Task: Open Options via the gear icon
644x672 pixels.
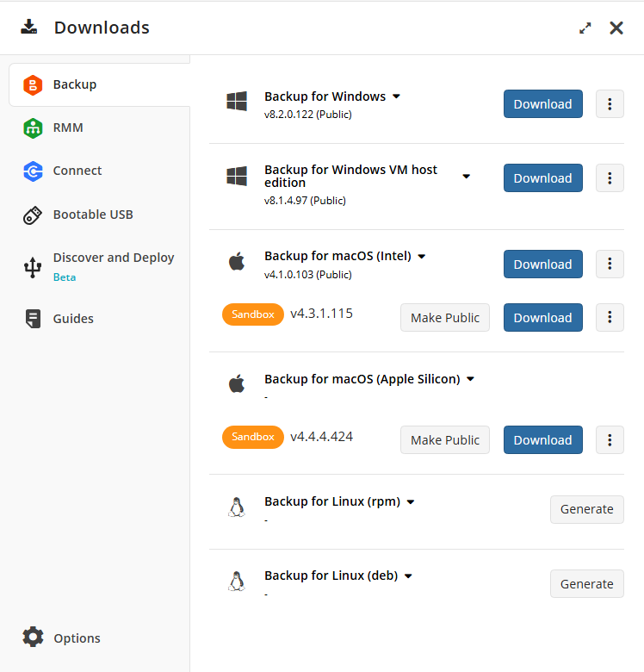Action: coord(33,638)
